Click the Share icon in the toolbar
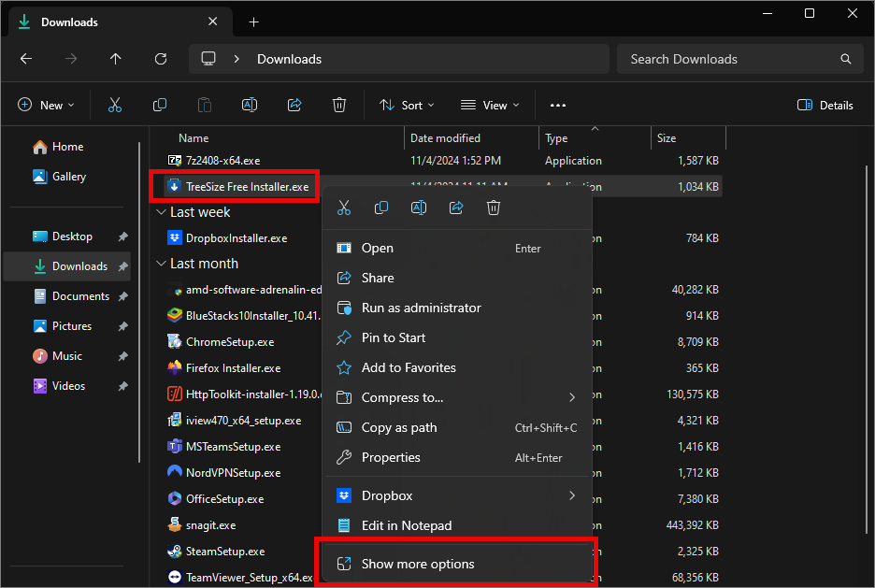This screenshot has height=588, width=875. pos(294,105)
